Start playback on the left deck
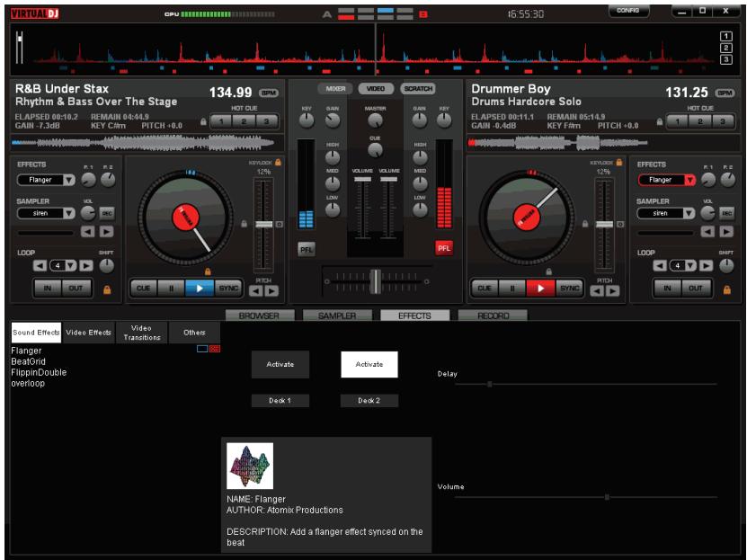Viewport: 747px width, 560px height. coord(200,289)
